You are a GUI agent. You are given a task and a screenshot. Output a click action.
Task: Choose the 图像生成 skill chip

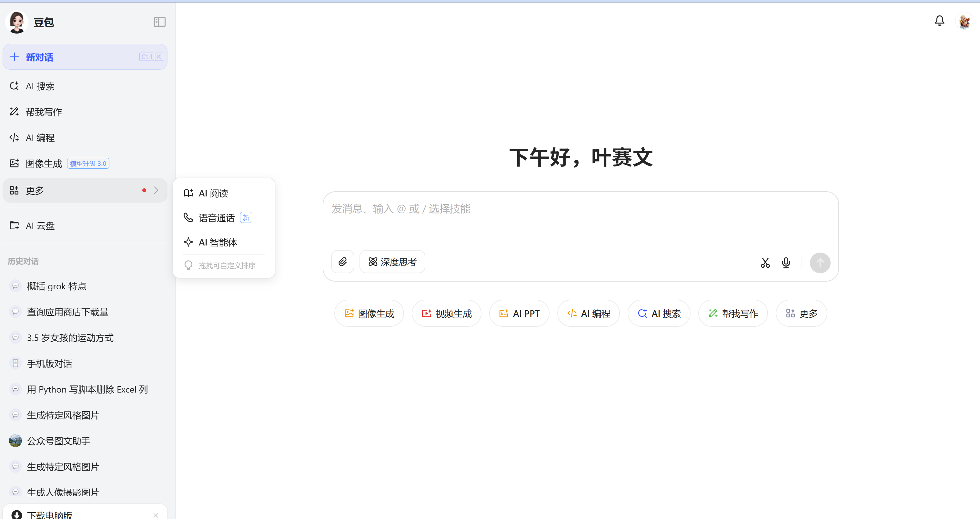tap(369, 313)
